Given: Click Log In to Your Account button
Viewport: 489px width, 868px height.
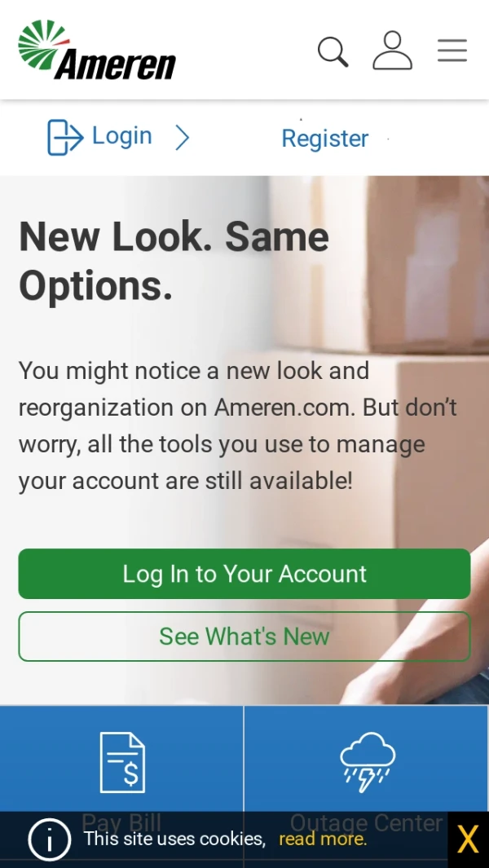Looking at the screenshot, I should coord(244,574).
